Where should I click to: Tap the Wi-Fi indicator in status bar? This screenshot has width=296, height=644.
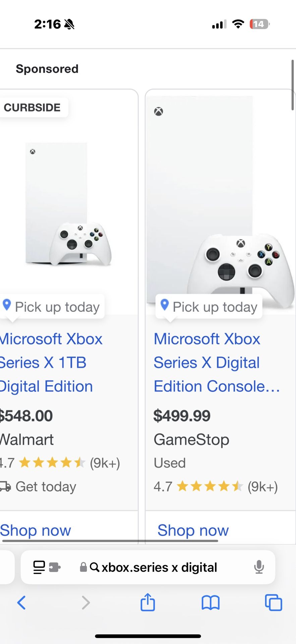[x=238, y=24]
